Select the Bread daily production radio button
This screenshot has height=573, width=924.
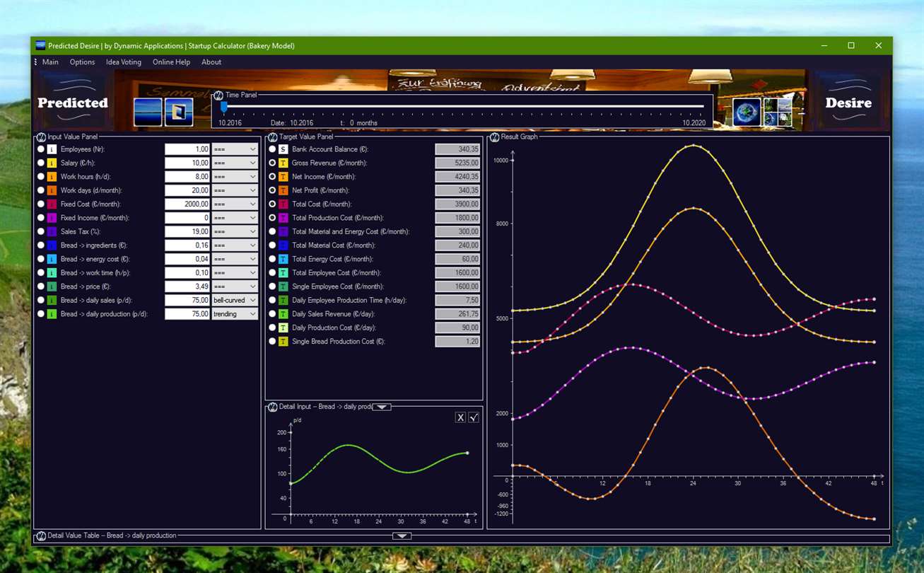(x=41, y=314)
